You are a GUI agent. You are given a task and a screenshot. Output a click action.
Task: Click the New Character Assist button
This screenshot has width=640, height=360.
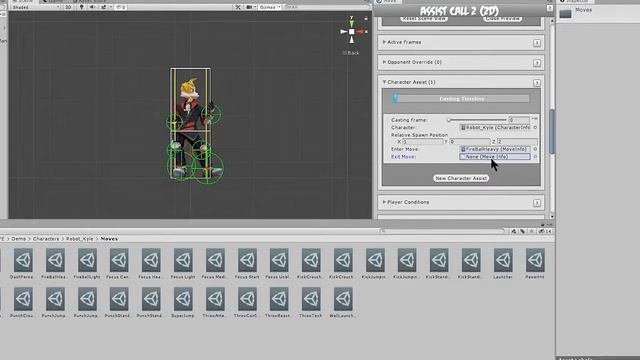pos(461,178)
